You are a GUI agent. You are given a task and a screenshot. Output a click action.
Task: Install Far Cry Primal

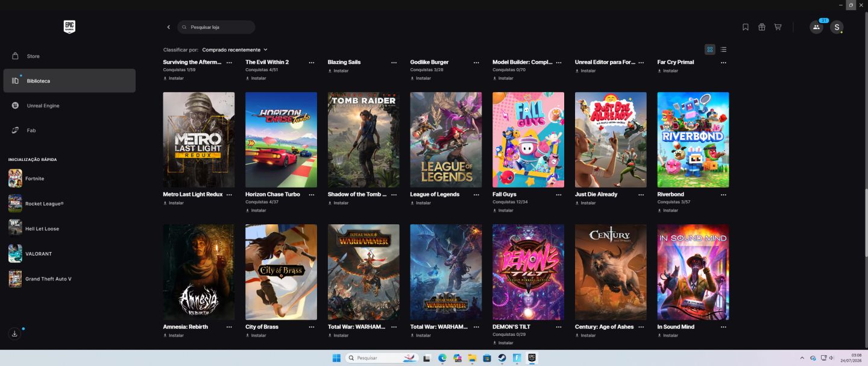[x=668, y=71]
